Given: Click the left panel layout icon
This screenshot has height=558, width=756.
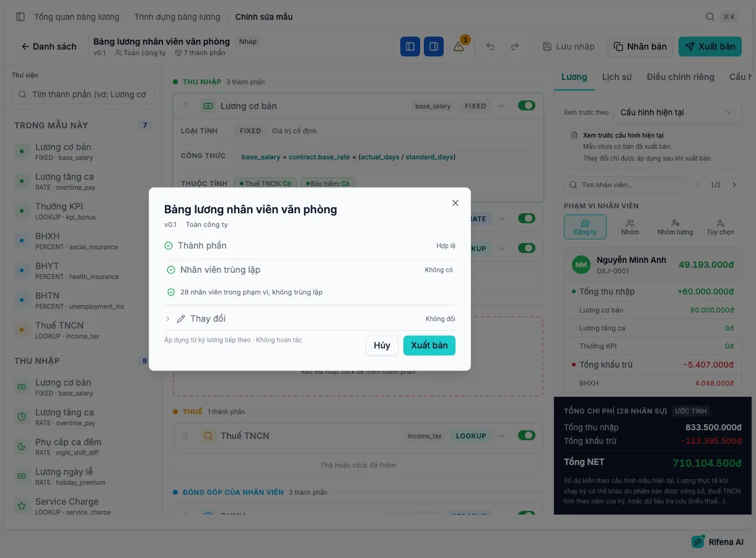Looking at the screenshot, I should tap(410, 46).
